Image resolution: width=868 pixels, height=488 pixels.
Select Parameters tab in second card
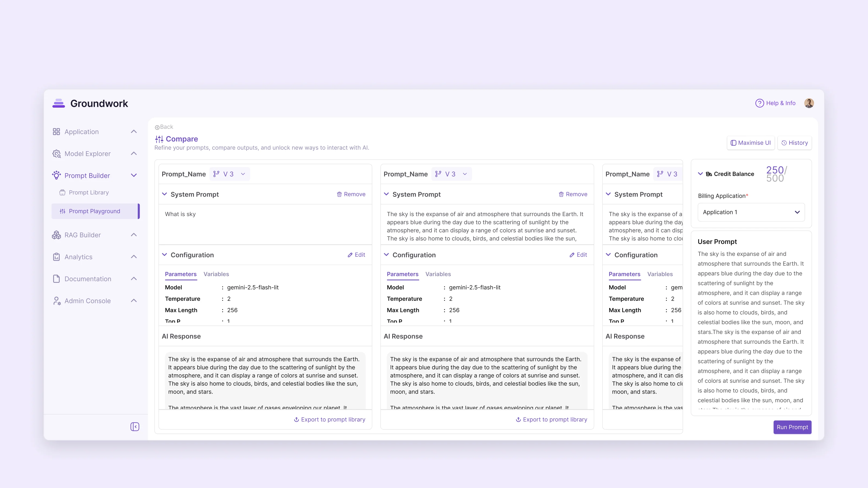click(402, 274)
